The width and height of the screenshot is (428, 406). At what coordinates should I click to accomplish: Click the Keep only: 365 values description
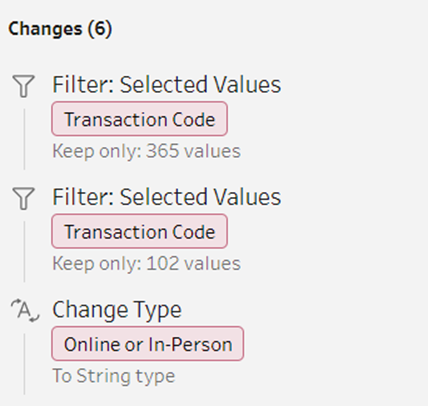tap(146, 151)
